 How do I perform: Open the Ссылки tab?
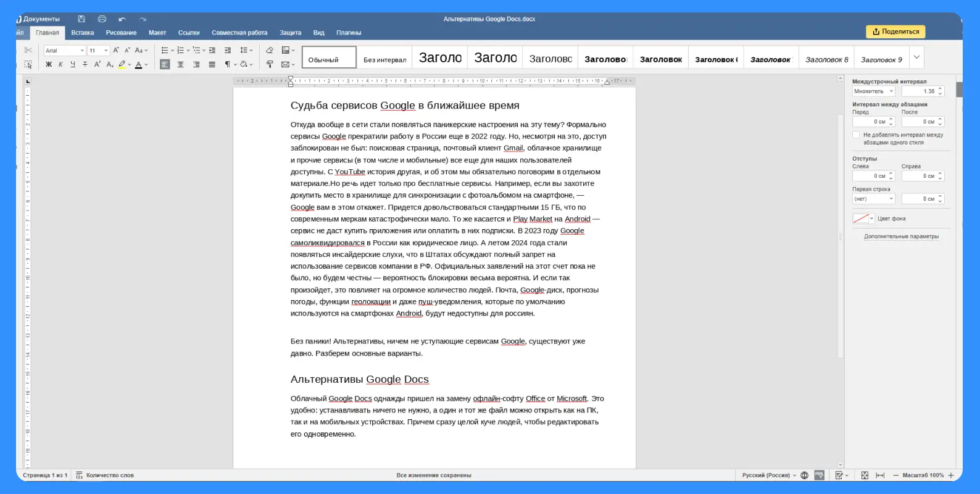[189, 33]
